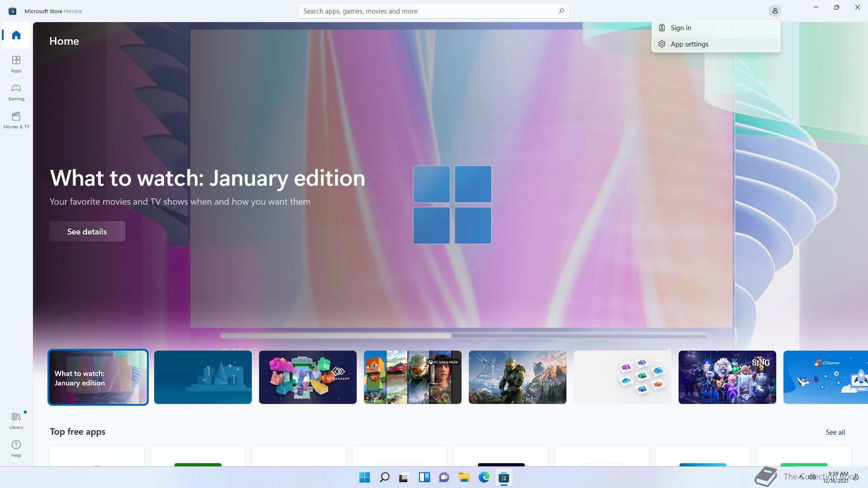Select What to watch January edition thumbnail
Image resolution: width=868 pixels, height=488 pixels.
pos(98,377)
